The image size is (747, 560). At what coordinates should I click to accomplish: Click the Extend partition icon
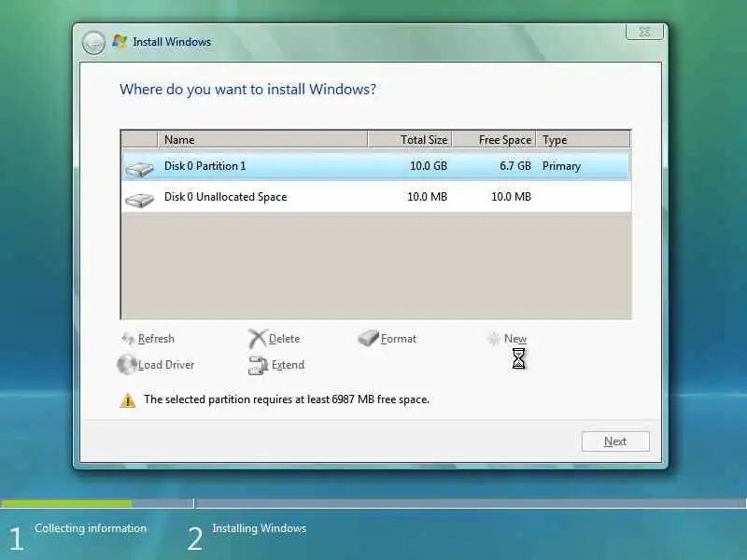(259, 365)
